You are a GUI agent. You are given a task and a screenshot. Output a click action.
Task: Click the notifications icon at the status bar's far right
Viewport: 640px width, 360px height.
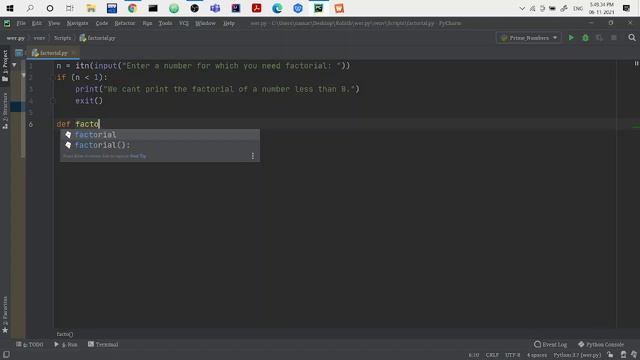634,355
